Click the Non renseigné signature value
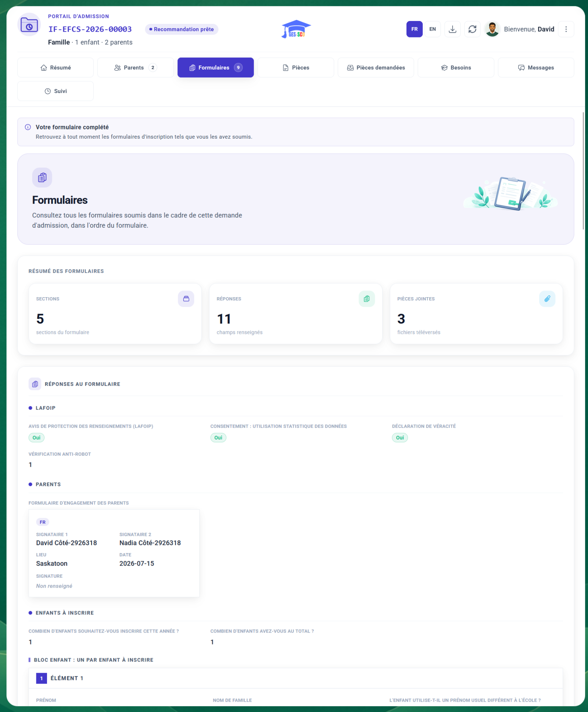The height and width of the screenshot is (712, 588). [54, 586]
